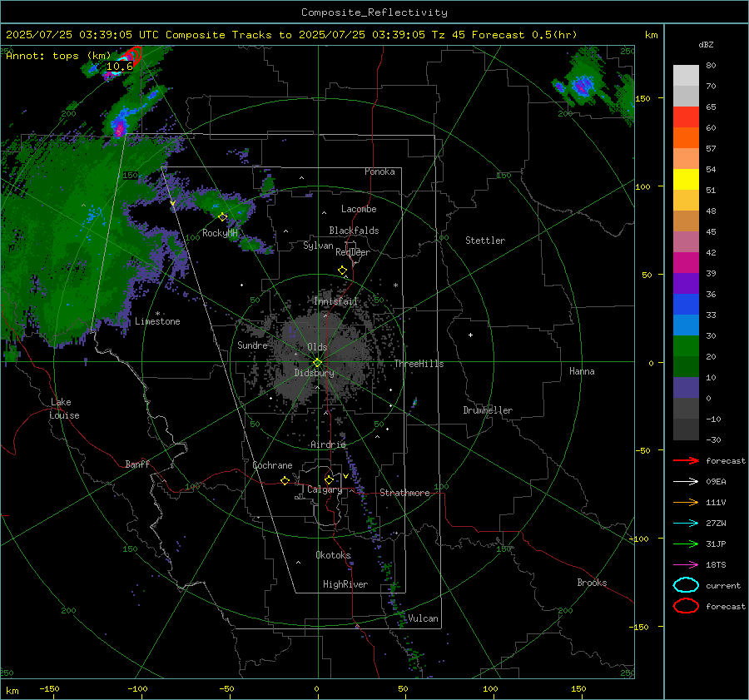Select the ThreeHills map label
The height and width of the screenshot is (700, 749).
pyautogui.click(x=419, y=364)
